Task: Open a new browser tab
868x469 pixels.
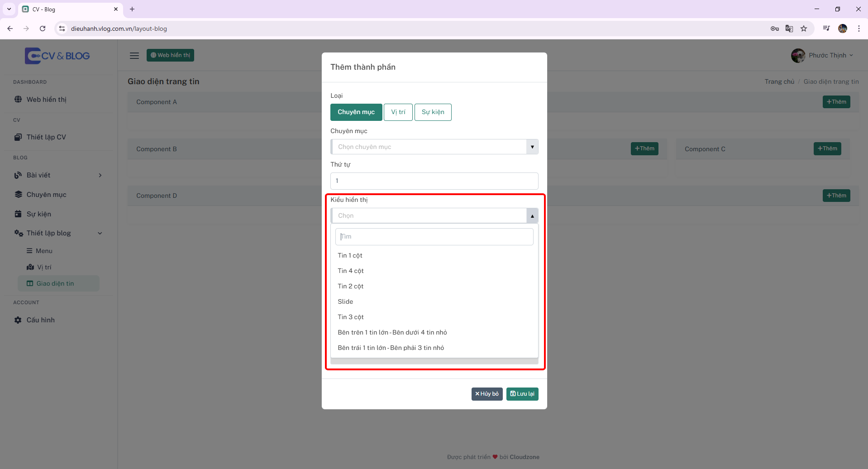Action: point(132,9)
